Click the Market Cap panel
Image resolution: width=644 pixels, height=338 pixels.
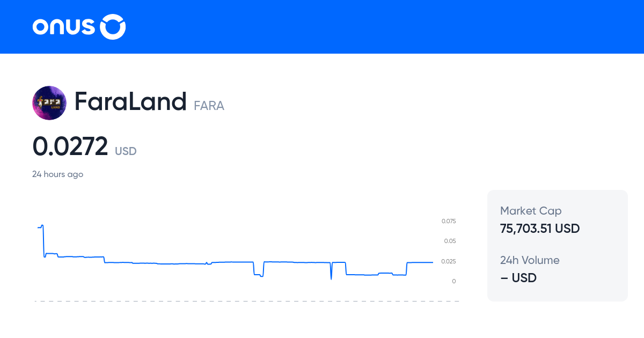click(x=557, y=220)
